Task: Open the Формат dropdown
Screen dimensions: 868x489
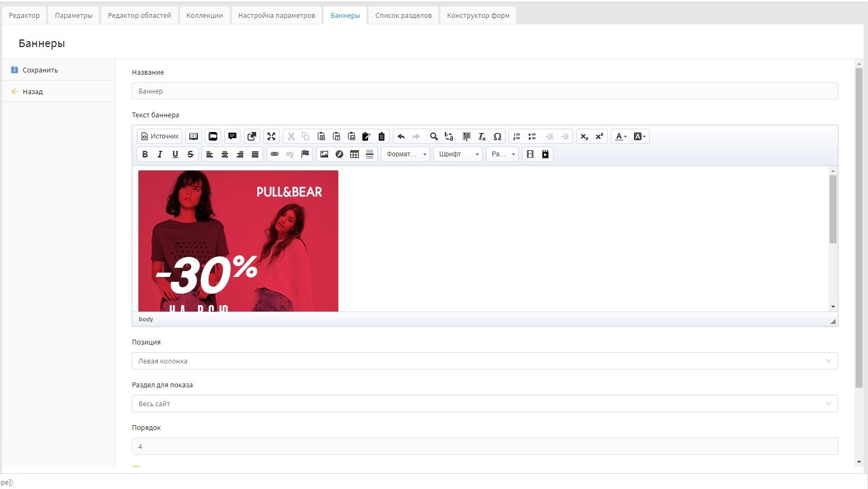Action: (406, 154)
